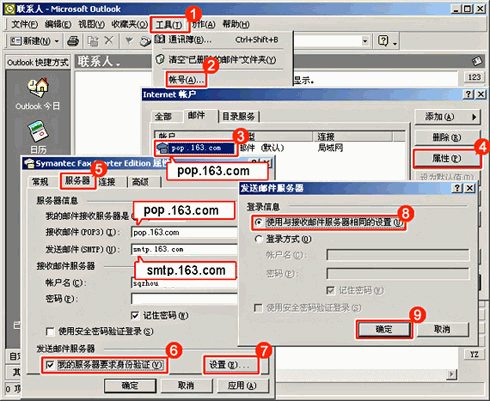Select the 'Log on using' radio button
The width and height of the screenshot is (490, 401).
(258, 239)
